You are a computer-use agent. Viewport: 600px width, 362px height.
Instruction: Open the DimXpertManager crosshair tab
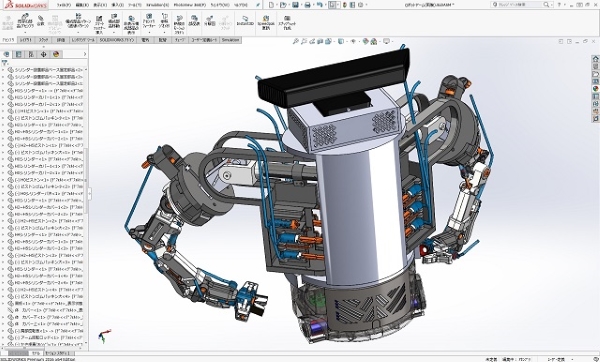pos(44,54)
